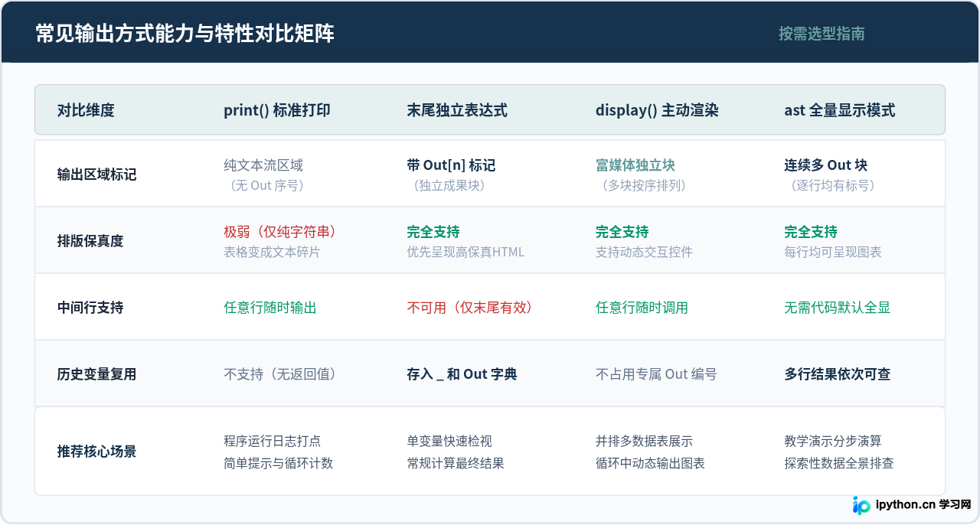Select the ast 全量显示模式 column header

[x=840, y=110]
